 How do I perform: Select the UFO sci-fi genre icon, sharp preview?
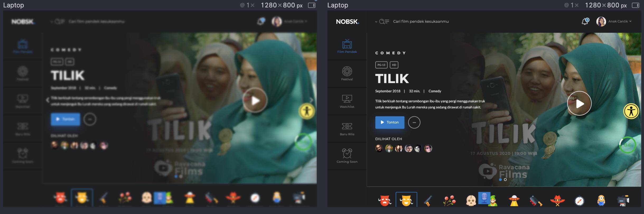(x=514, y=201)
